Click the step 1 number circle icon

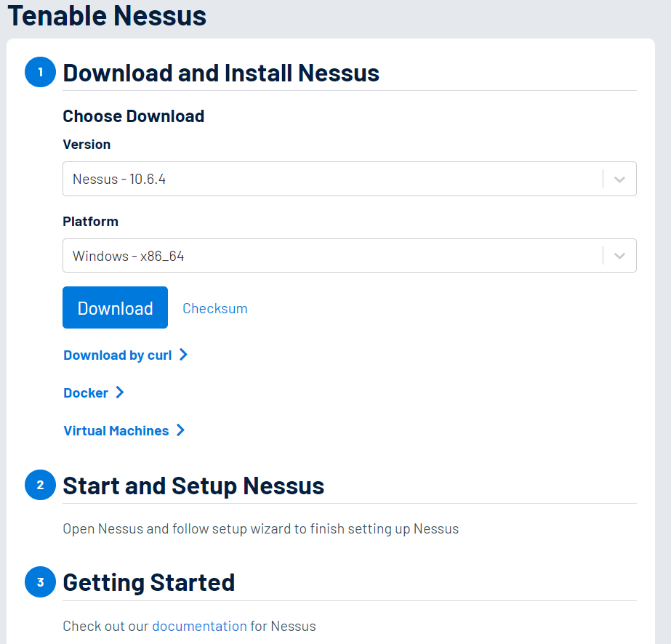click(40, 72)
